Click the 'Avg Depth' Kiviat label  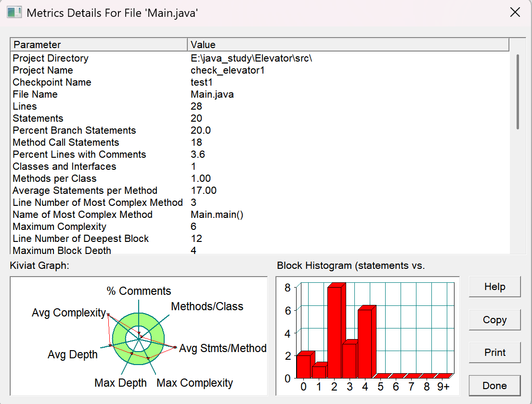point(72,354)
